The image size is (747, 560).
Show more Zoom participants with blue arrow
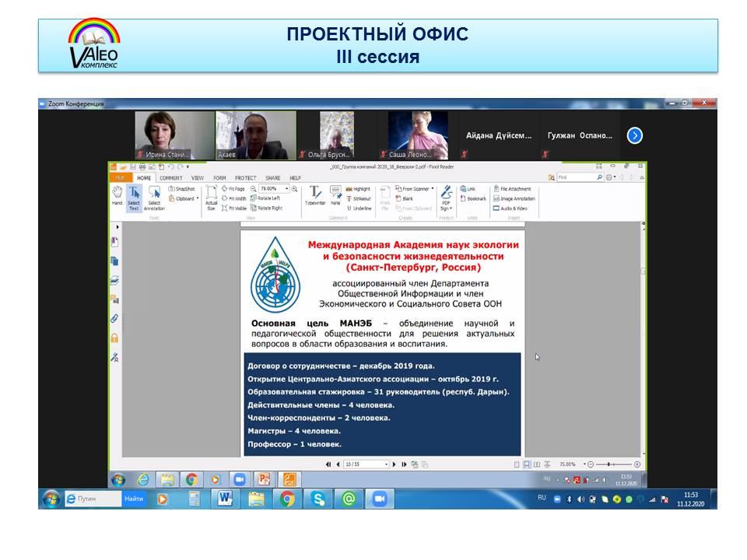click(x=635, y=135)
